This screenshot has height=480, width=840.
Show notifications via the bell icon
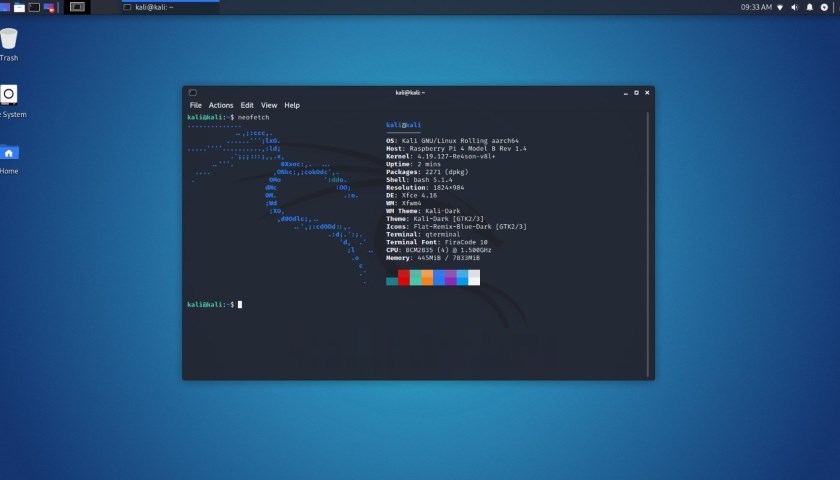pos(810,8)
